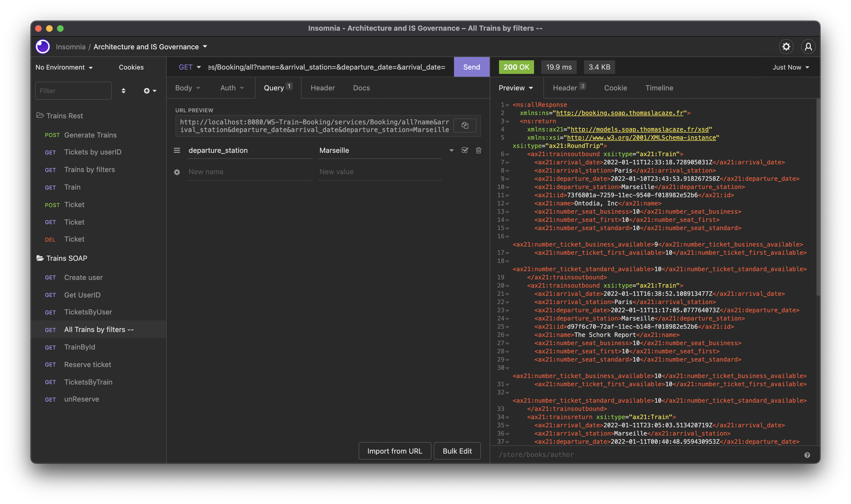Image resolution: width=851 pixels, height=504 pixels.
Task: Click the Trains Rest folder icon
Action: click(x=40, y=116)
